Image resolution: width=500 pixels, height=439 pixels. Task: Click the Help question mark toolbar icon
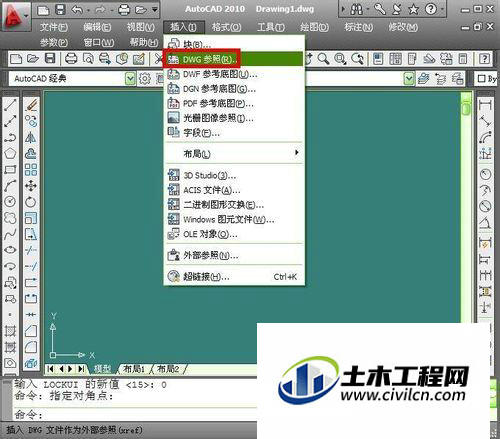point(484,59)
